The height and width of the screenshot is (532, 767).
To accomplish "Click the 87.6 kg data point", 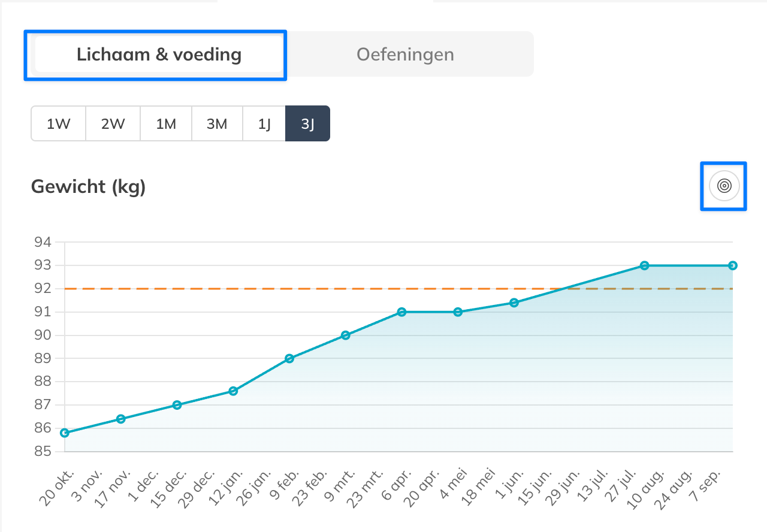I will (x=233, y=391).
